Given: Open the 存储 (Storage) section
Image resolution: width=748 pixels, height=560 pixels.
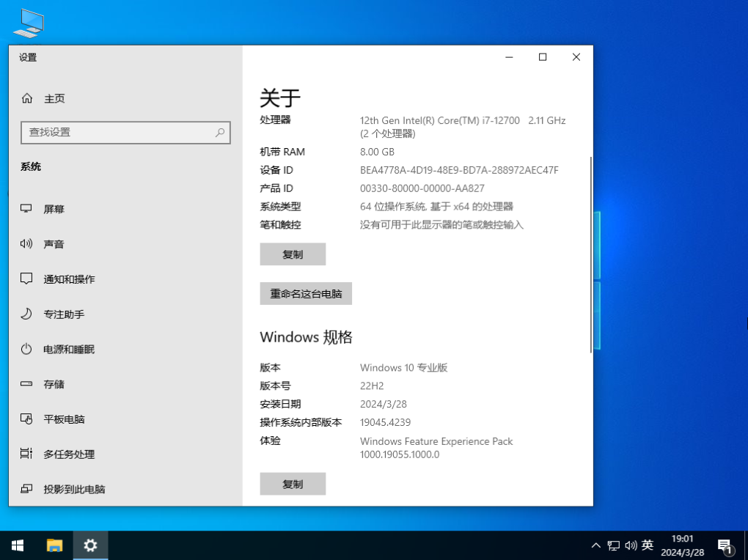Looking at the screenshot, I should 54,384.
